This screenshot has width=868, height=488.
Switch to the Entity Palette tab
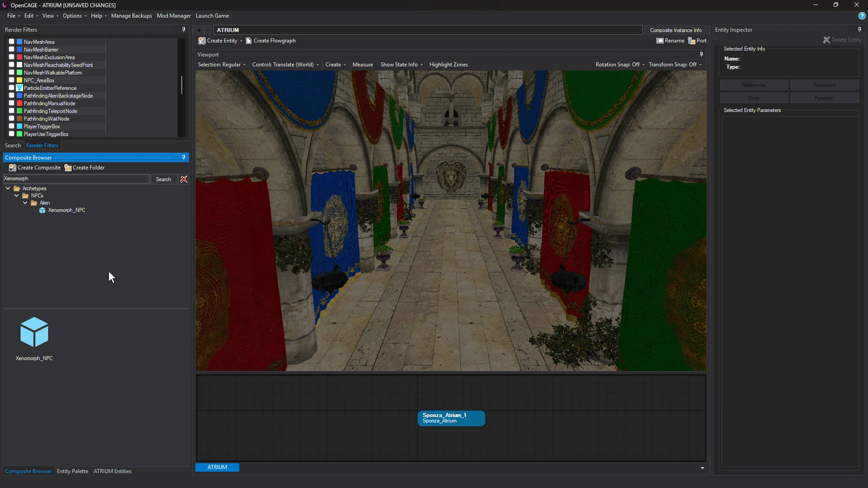(72, 471)
